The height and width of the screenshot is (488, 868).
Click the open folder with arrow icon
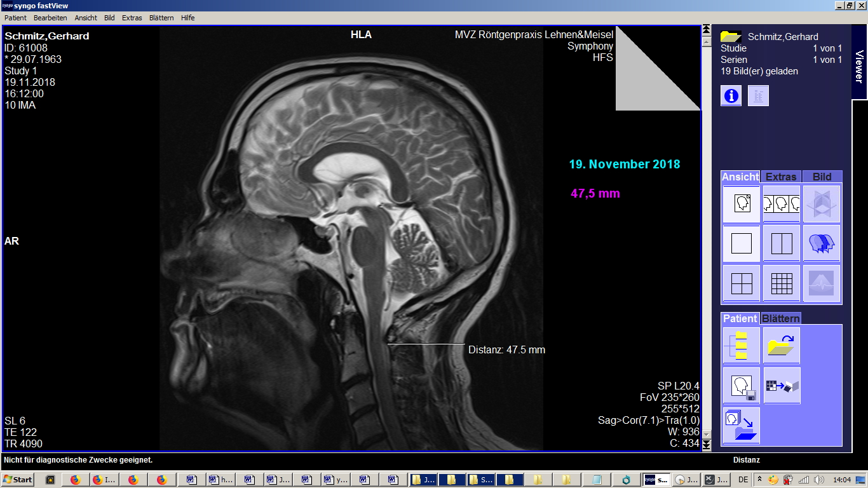781,346
